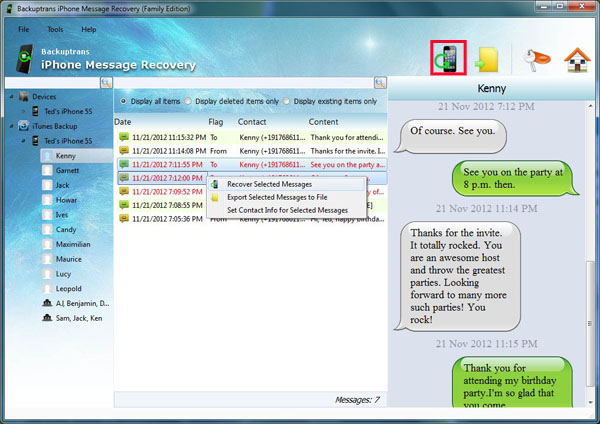The width and height of the screenshot is (600, 424).
Task: Click the contact avatar icon beside Candy
Action: coord(47,230)
